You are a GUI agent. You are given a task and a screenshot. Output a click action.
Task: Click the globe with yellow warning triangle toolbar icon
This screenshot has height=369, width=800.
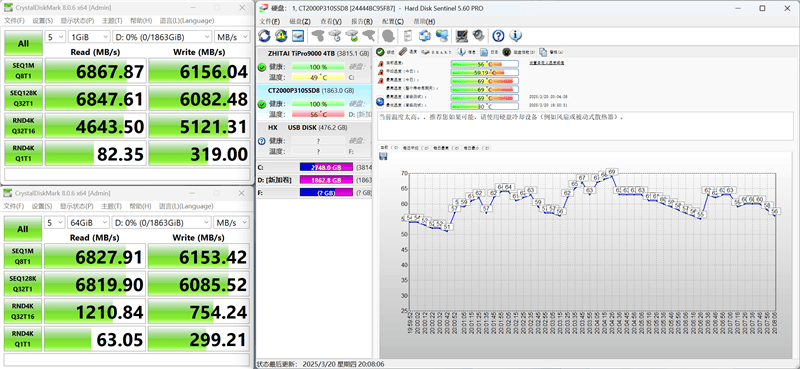281,36
